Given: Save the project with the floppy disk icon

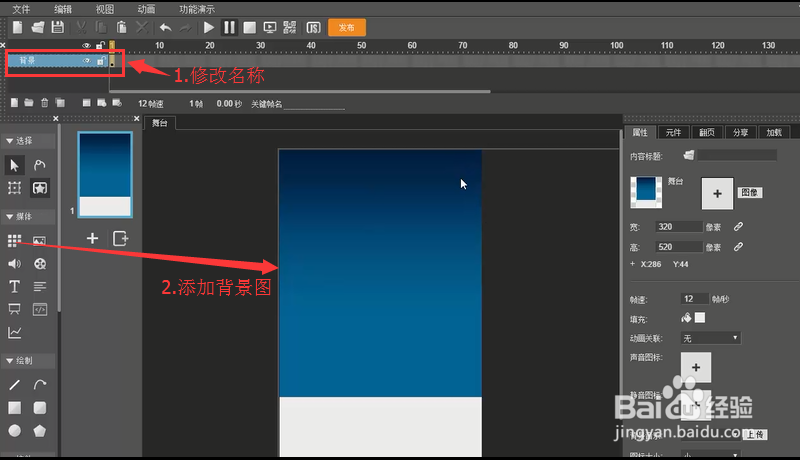Looking at the screenshot, I should click(x=58, y=28).
